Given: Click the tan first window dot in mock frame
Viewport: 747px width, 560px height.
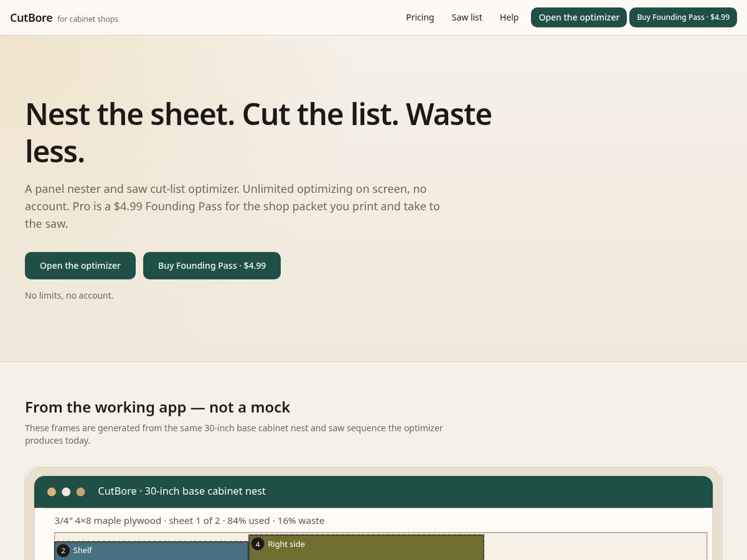Looking at the screenshot, I should (52, 492).
